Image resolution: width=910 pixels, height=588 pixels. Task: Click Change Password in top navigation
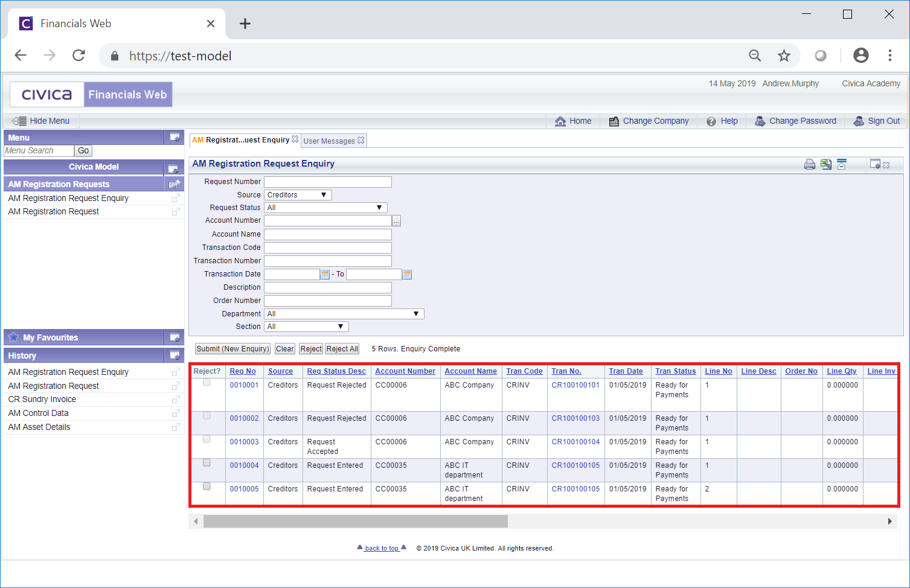click(795, 121)
